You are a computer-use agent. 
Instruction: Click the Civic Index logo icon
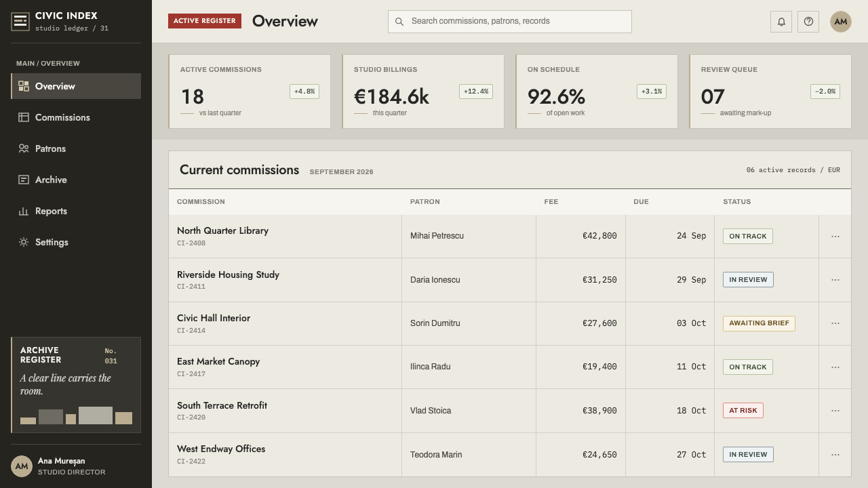click(x=20, y=21)
